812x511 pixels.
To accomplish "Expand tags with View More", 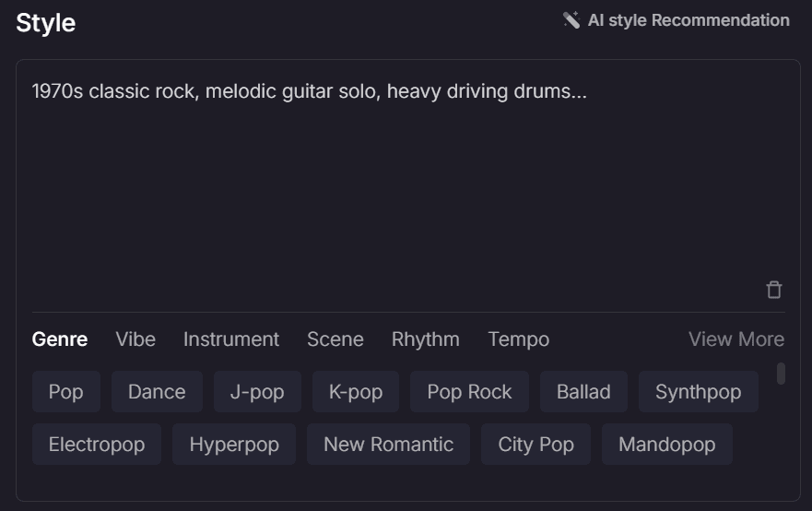I will (x=736, y=339).
